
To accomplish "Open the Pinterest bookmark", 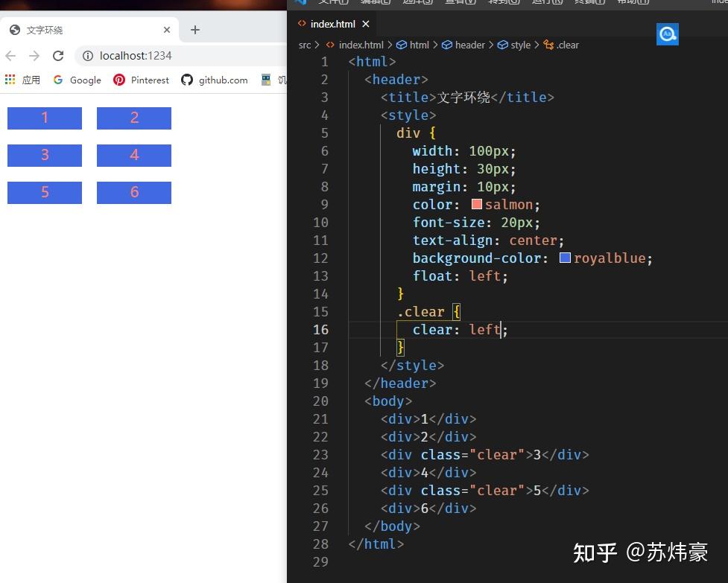I will tap(141, 80).
